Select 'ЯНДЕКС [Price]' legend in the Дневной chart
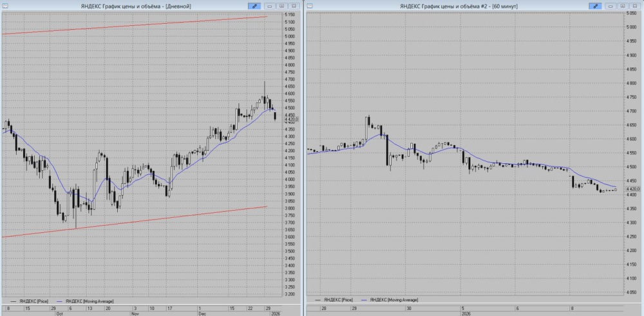Viewport: 644px width, 316px height. (x=33, y=301)
